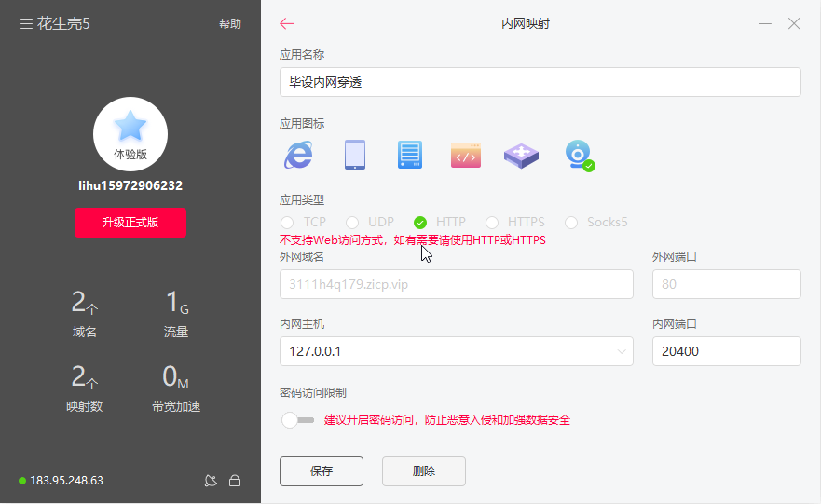Go back with the red arrow
821x504 pixels.
(287, 23)
